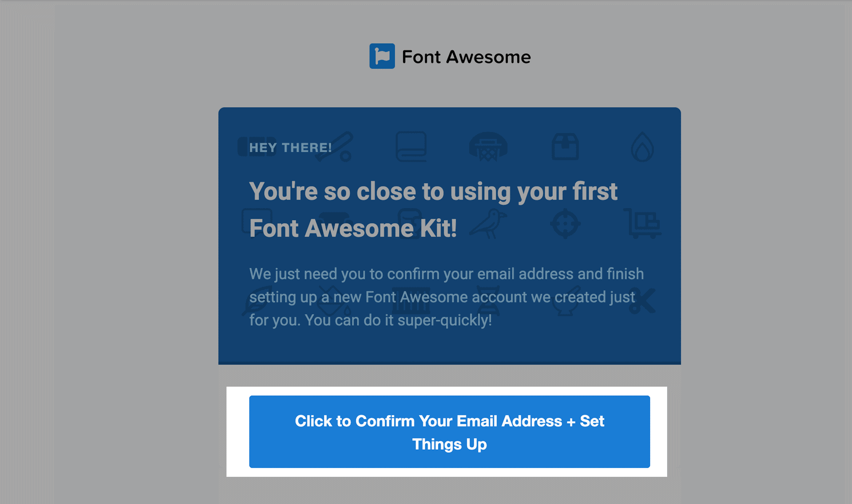Click the headline "You're so close to using your first"
852x504 pixels.
click(433, 192)
